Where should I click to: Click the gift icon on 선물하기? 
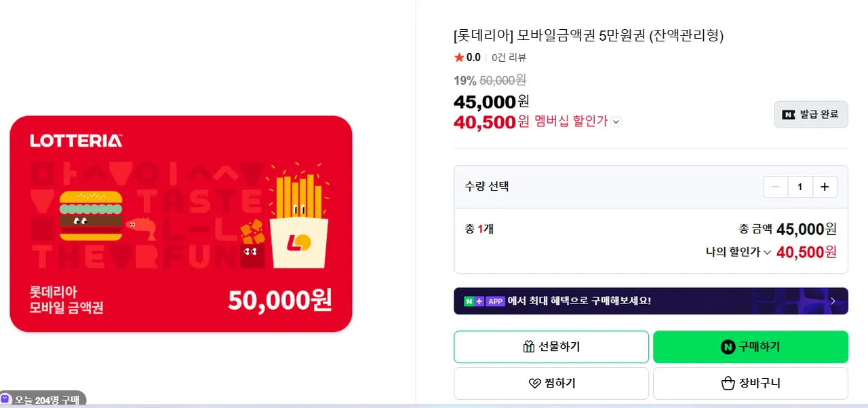pyautogui.click(x=529, y=347)
